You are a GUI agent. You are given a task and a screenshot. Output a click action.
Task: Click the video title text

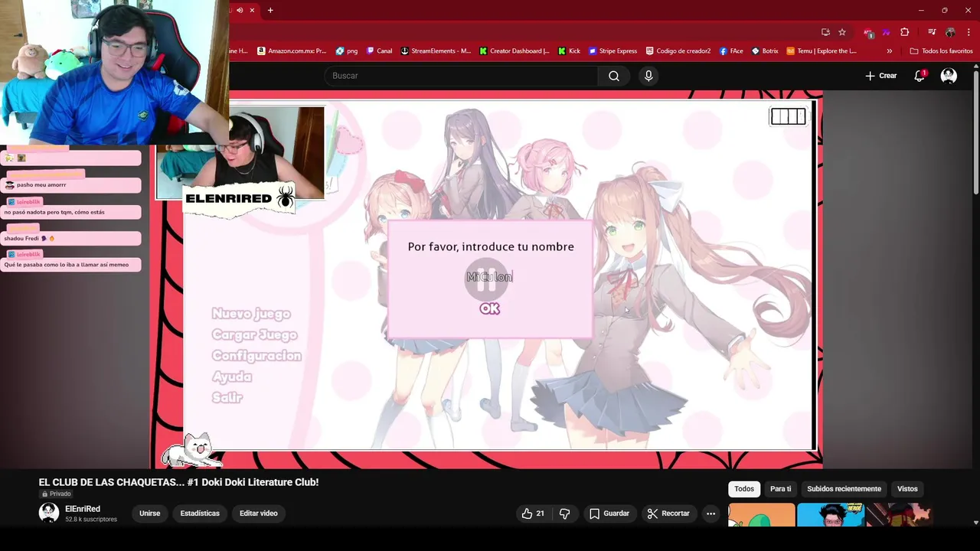pos(178,482)
